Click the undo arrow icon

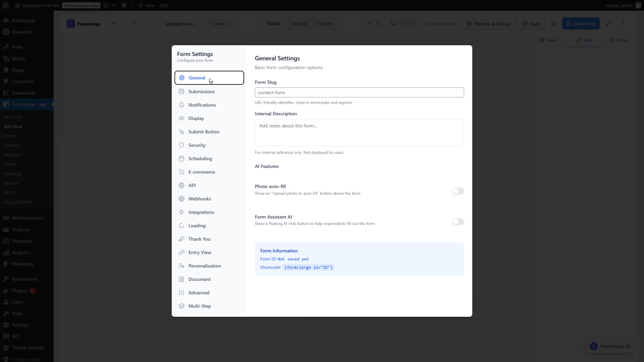click(135, 23)
